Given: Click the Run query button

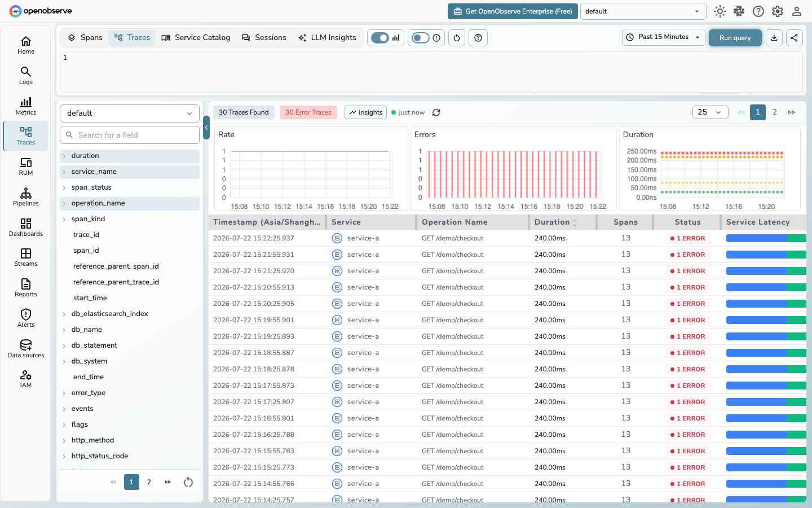Looking at the screenshot, I should pyautogui.click(x=735, y=38).
